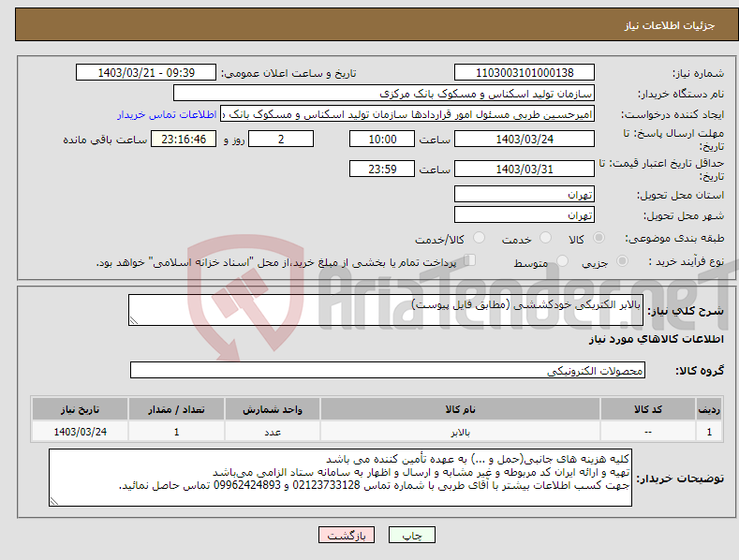Click the table date cell 1403/03/24
Screen dimensions: 739x560
pyautogui.click(x=81, y=432)
